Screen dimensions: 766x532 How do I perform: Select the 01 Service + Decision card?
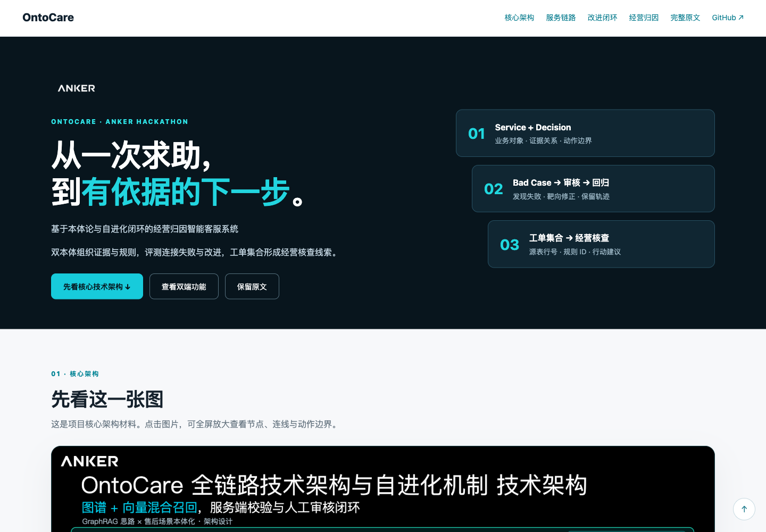coord(585,133)
